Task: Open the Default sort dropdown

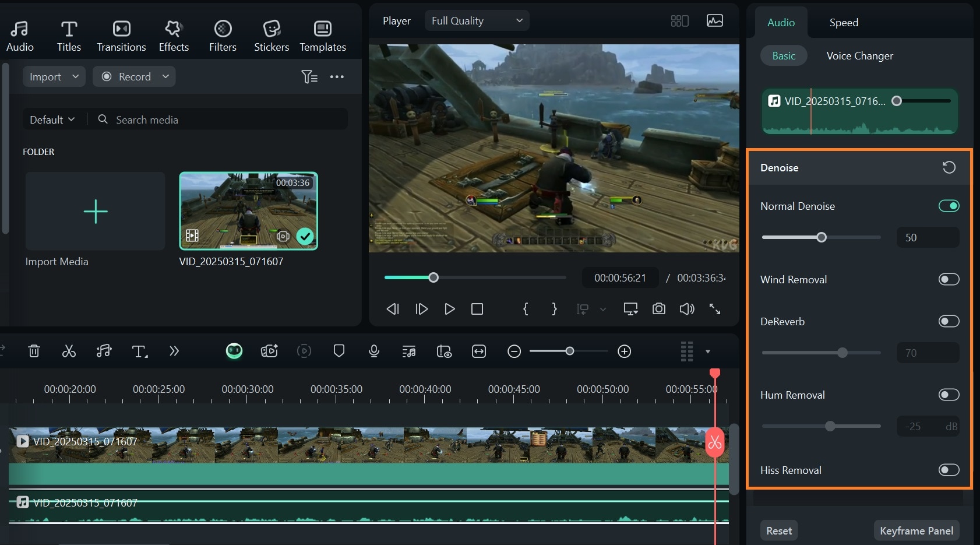Action: [52, 119]
